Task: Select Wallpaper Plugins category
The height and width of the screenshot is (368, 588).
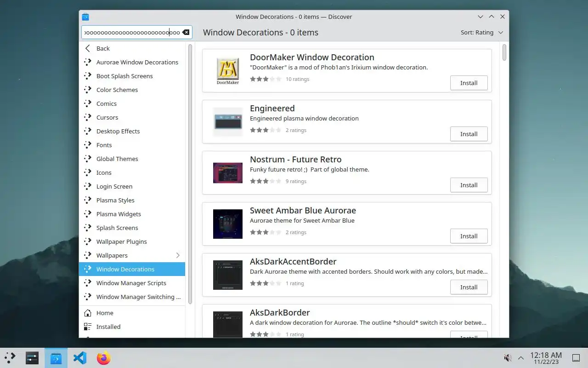Action: [x=132, y=241]
